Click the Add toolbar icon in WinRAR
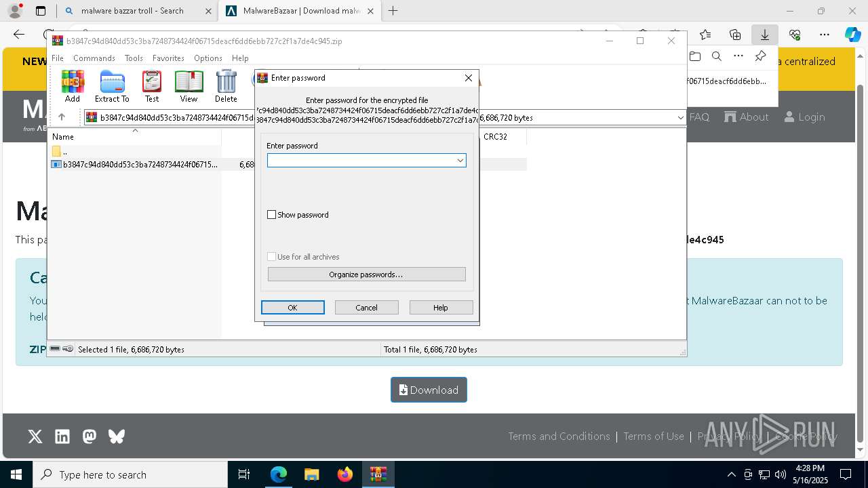 [x=73, y=86]
